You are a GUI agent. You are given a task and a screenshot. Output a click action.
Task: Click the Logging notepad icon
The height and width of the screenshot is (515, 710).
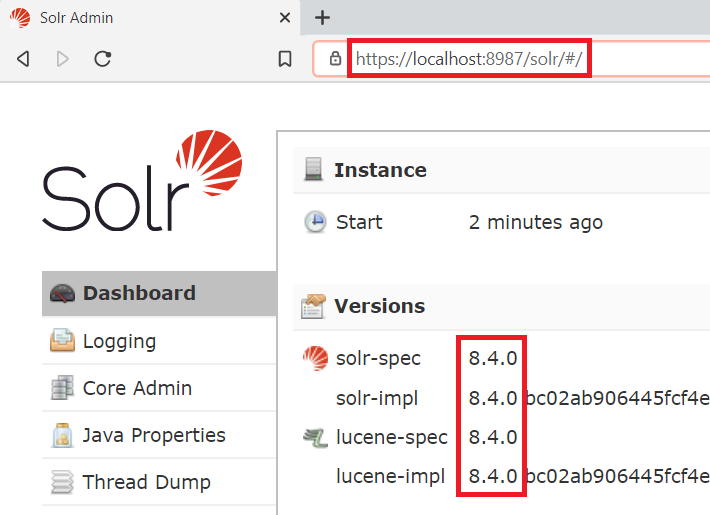62,341
